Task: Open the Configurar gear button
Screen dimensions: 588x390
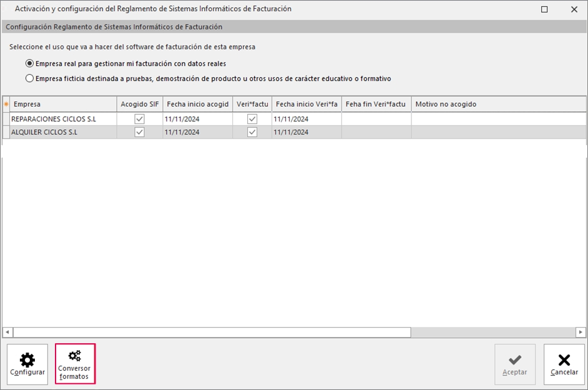Action: pos(27,364)
